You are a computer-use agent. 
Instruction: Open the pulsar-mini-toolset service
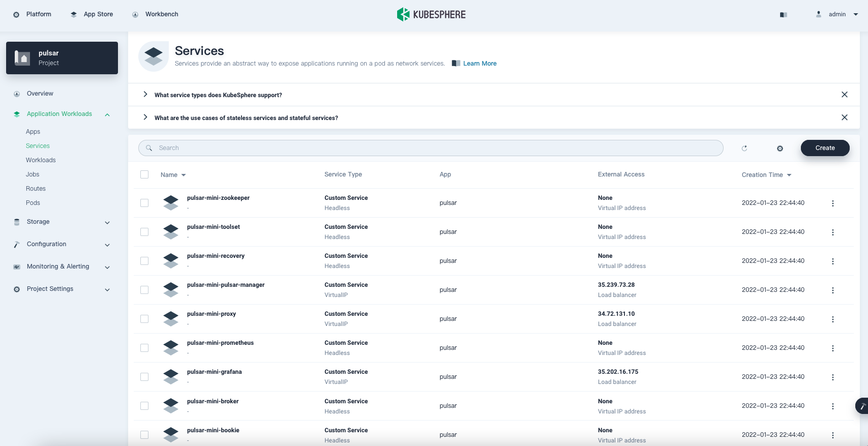point(214,227)
